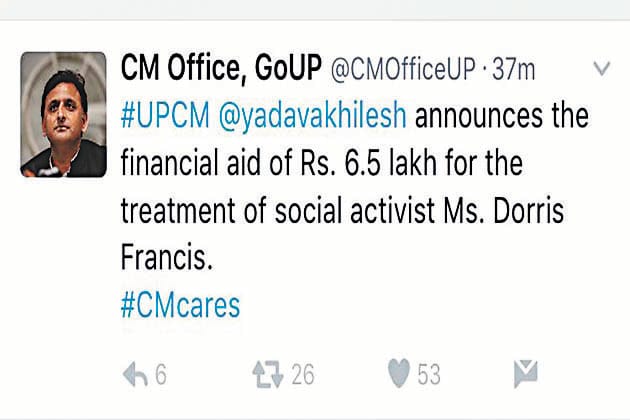This screenshot has width=630, height=420.
Task: Like the tweet with the heart icon
Action: point(400,374)
